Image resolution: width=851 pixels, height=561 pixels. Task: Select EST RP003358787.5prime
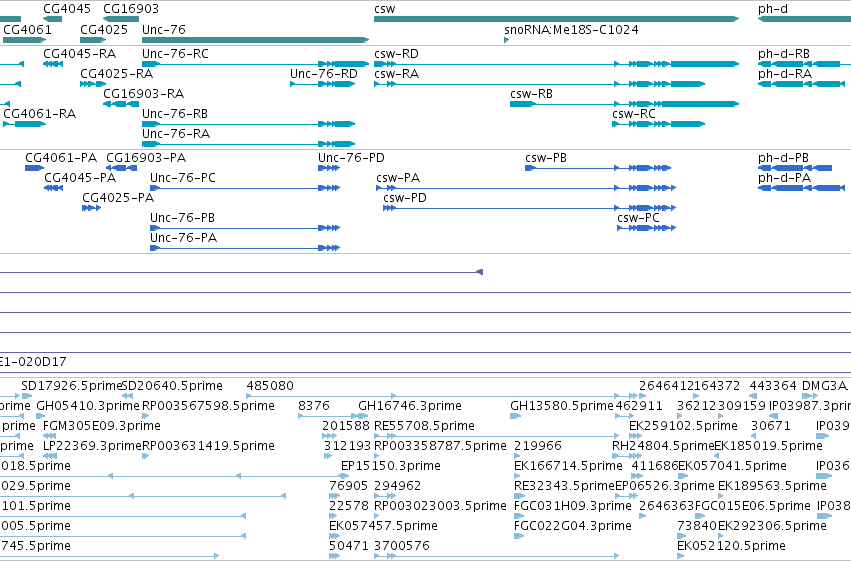coord(440,446)
